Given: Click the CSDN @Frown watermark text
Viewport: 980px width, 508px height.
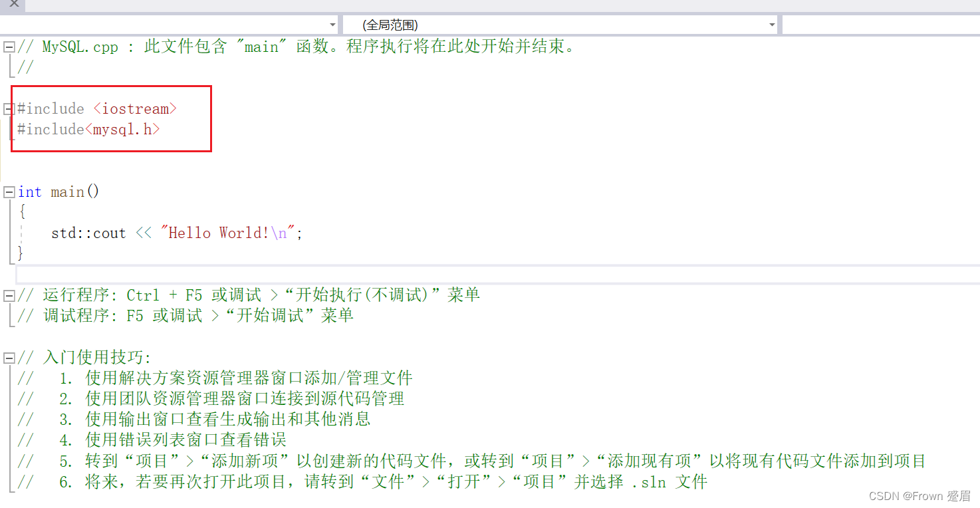Looking at the screenshot, I should [921, 495].
